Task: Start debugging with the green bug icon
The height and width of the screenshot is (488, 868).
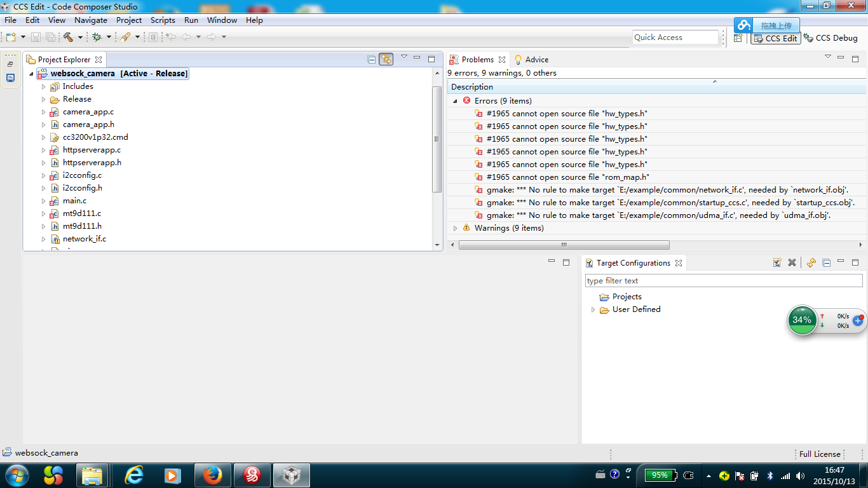Action: [x=97, y=37]
